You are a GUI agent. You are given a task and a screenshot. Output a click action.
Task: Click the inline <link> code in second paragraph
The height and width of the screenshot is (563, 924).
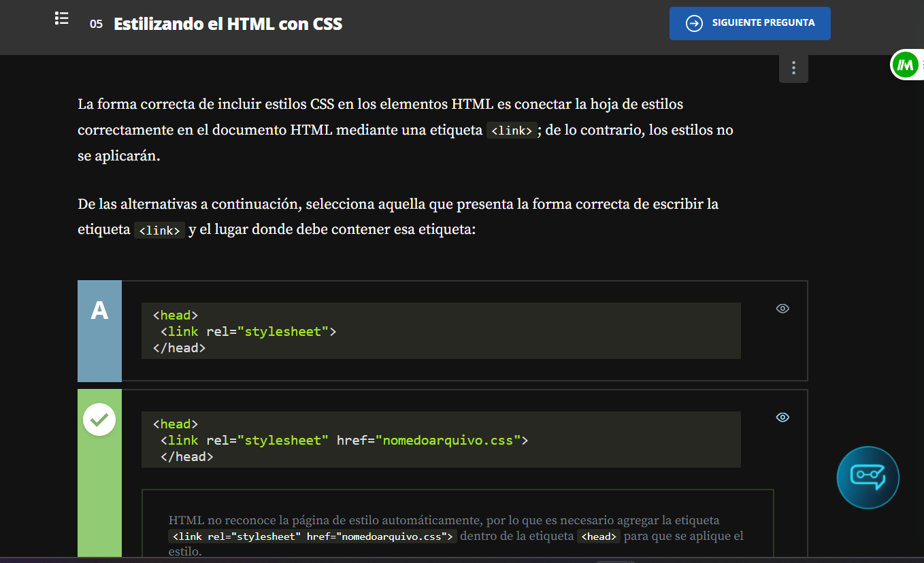pyautogui.click(x=159, y=231)
